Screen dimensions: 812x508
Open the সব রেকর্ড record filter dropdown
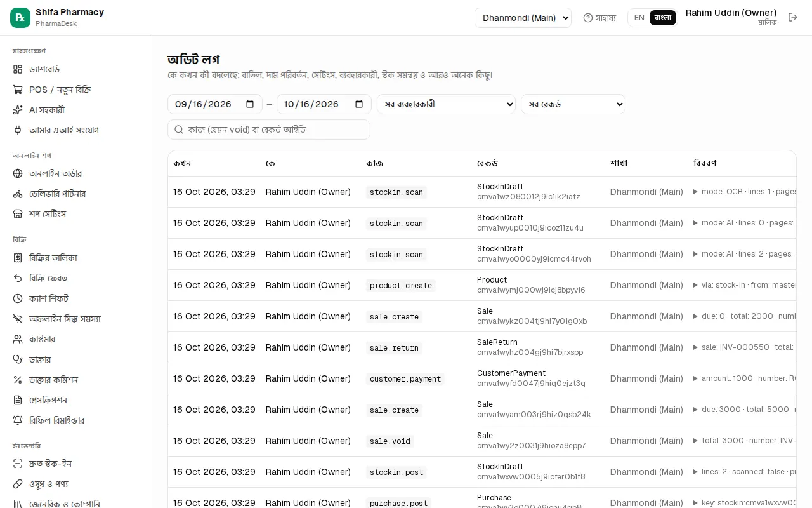point(573,104)
